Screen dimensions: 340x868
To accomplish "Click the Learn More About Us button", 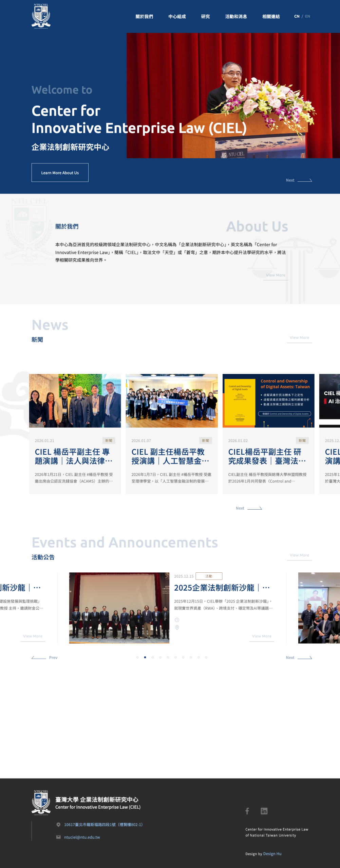I will 60,173.
